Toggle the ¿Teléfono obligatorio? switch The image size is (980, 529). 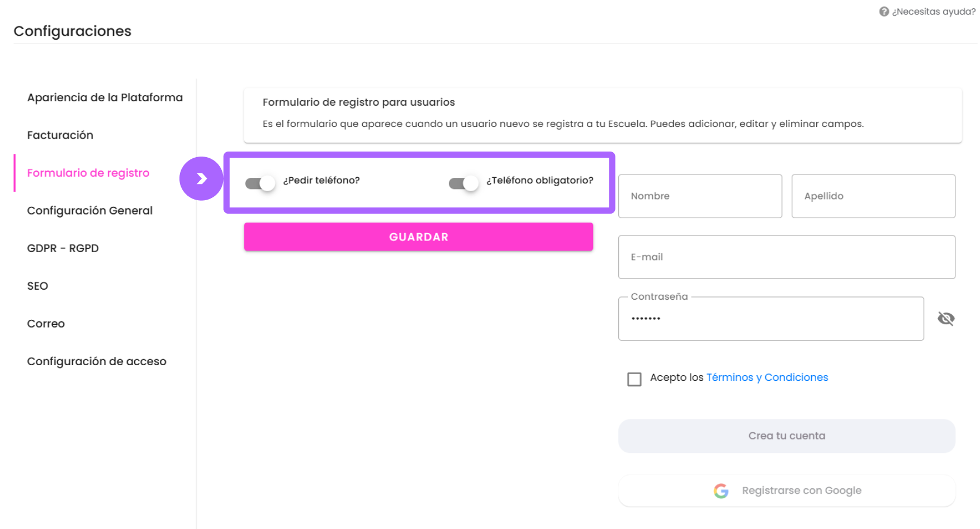[463, 183]
